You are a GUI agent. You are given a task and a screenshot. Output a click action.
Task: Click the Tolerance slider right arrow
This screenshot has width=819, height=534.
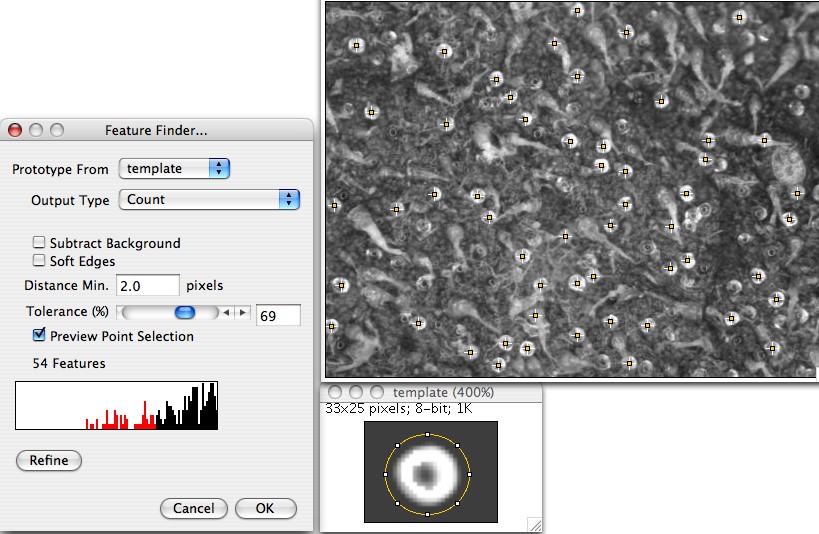241,314
